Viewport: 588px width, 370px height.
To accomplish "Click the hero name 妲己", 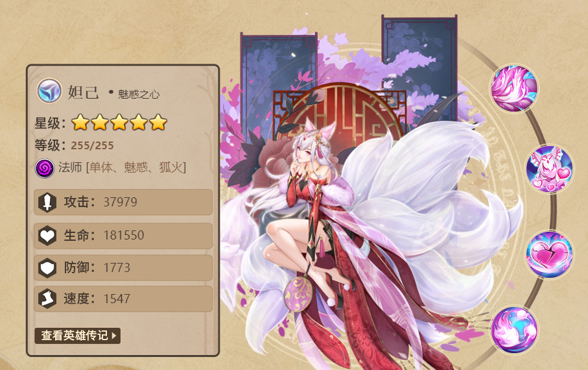I will (83, 92).
